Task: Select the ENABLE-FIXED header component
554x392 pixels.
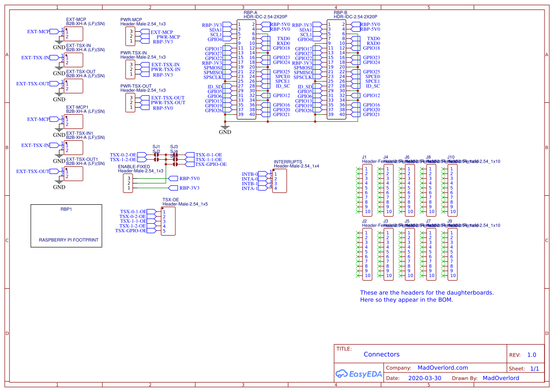Action: 127,183
